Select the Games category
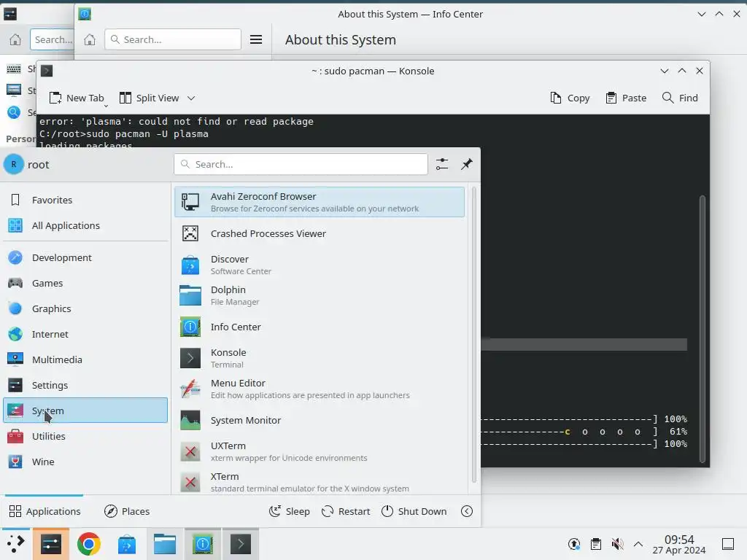Viewport: 747px width, 560px height. coord(86,283)
